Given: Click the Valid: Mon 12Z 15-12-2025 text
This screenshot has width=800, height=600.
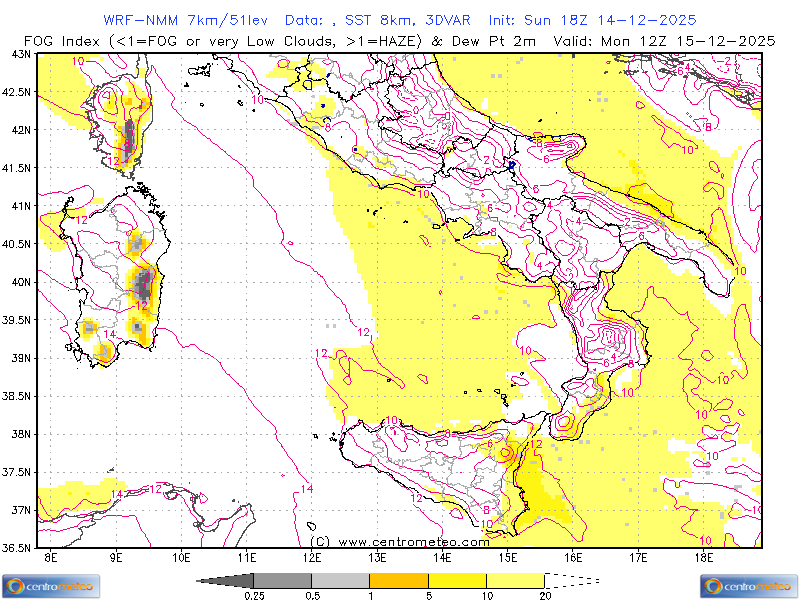Looking at the screenshot, I should pyautogui.click(x=683, y=41).
